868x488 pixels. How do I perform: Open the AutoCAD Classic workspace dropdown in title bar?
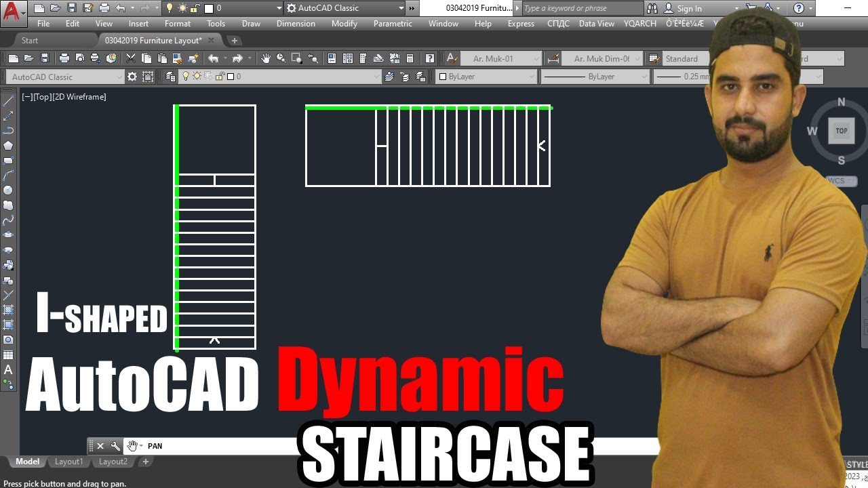tap(344, 8)
